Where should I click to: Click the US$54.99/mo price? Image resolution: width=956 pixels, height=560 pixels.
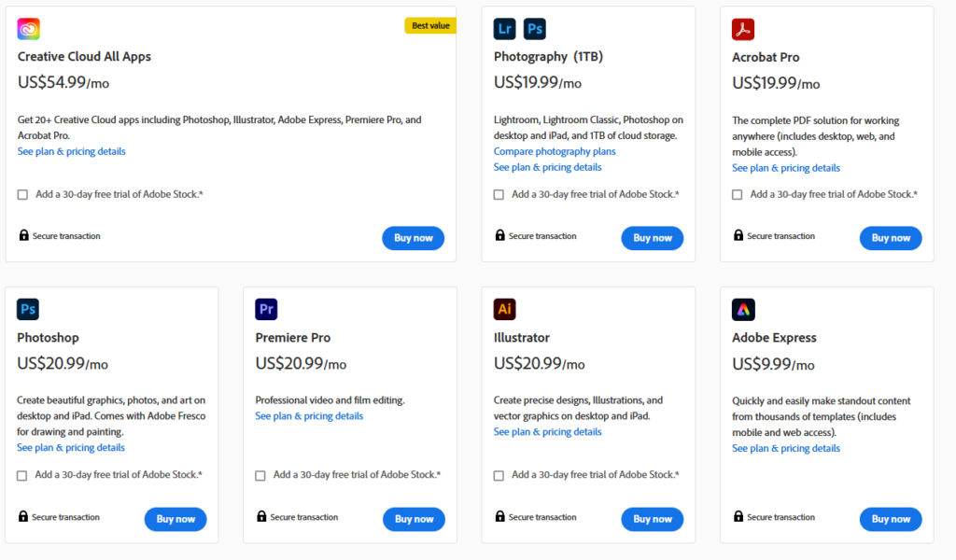point(63,82)
